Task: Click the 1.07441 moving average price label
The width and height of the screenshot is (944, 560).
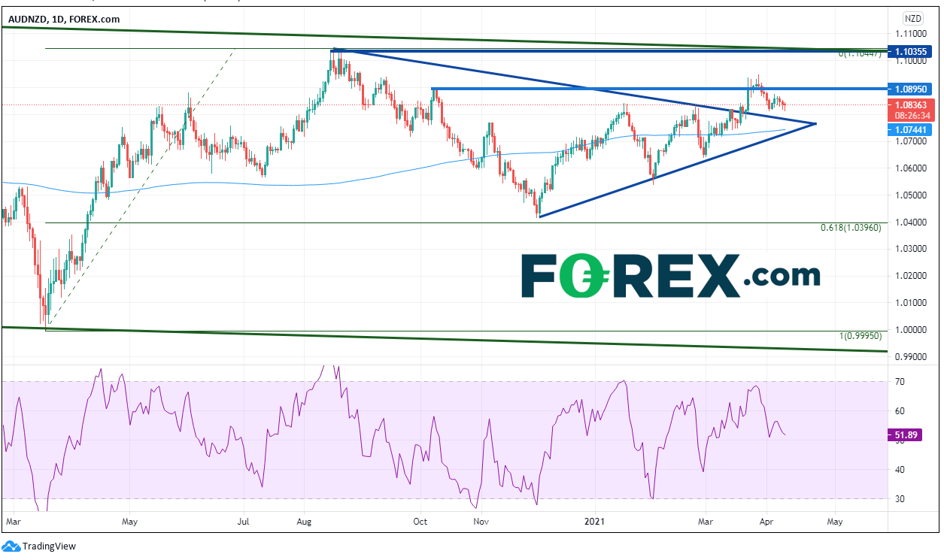Action: click(912, 130)
